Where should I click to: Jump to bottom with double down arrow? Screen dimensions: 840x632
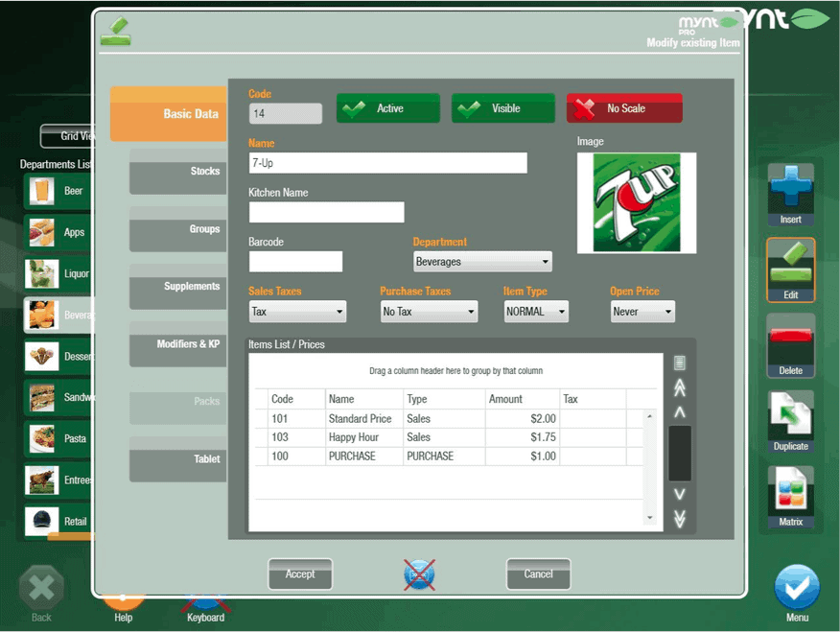point(679,519)
